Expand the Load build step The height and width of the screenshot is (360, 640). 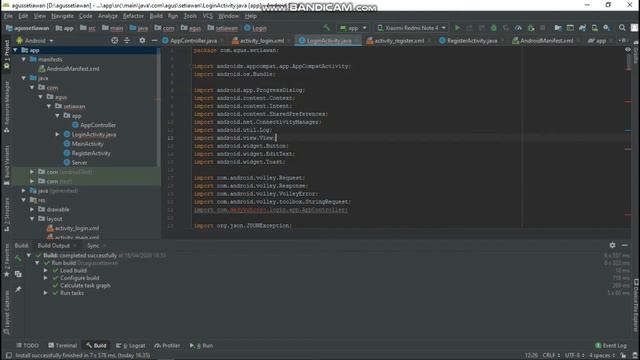(46, 270)
